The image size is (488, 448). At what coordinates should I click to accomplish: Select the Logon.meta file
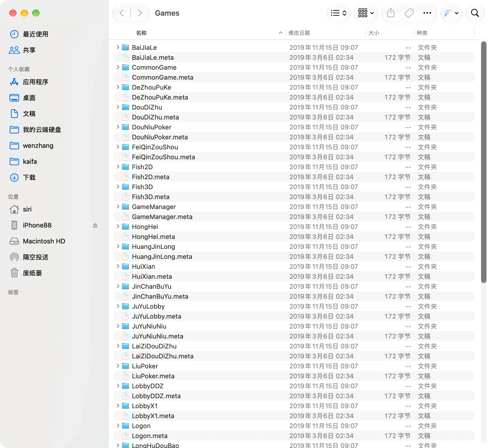[294, 436]
